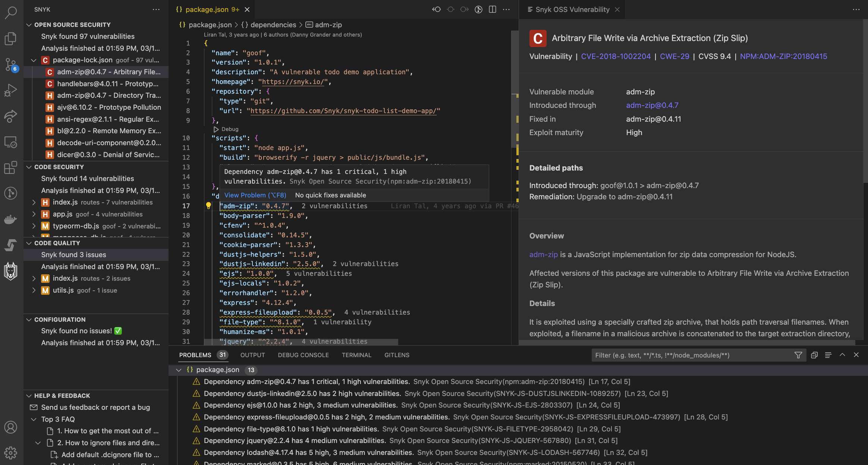This screenshot has width=868, height=465.
Task: Open Snyk vulnerability panel more actions
Action: point(856,9)
